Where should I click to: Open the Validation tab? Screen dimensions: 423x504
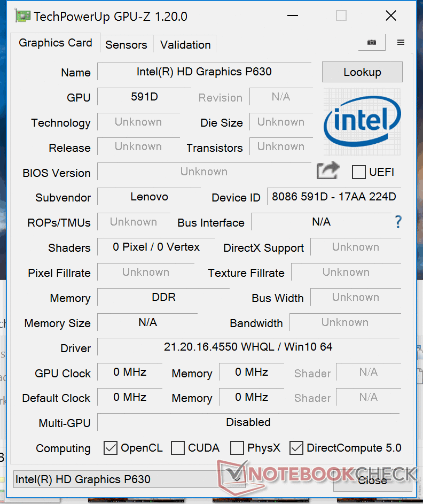tap(185, 45)
